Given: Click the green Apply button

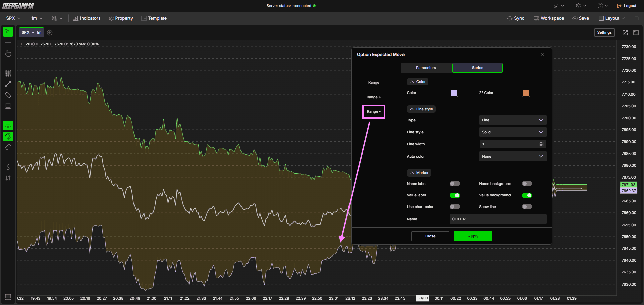Looking at the screenshot, I should [473, 236].
